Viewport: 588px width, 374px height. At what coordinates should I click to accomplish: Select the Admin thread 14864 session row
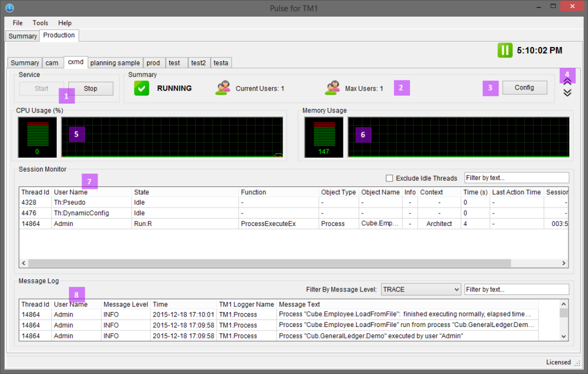(172, 224)
